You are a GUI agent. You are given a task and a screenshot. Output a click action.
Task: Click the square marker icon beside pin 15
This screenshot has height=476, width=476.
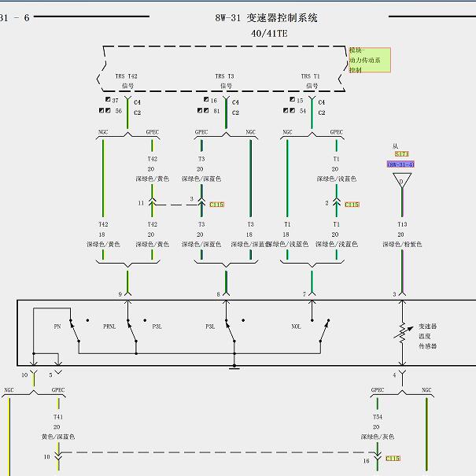293,99
